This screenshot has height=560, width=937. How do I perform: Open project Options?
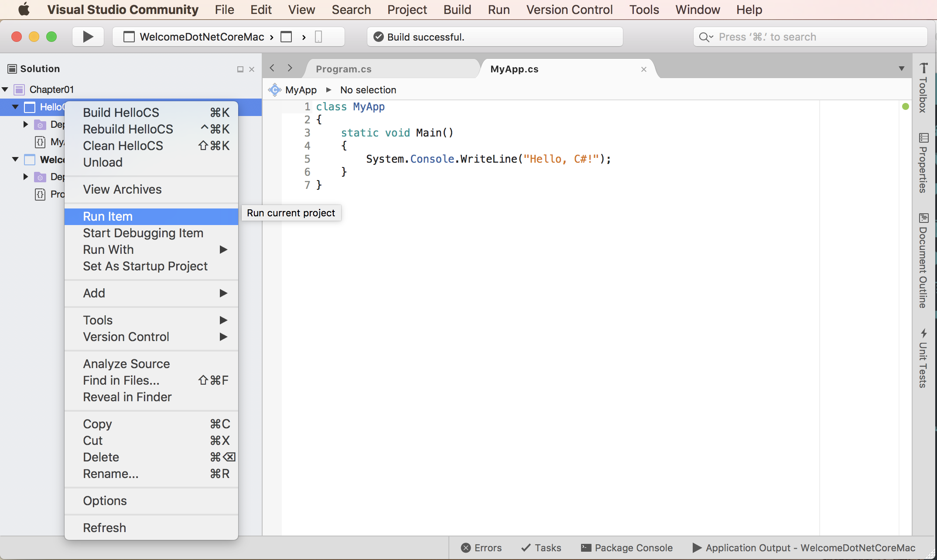pos(151,501)
